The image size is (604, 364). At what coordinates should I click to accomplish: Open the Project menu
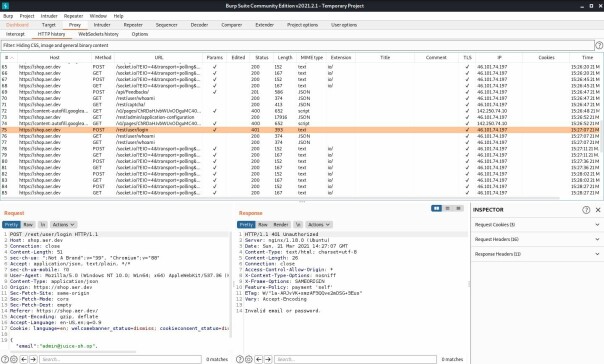27,16
